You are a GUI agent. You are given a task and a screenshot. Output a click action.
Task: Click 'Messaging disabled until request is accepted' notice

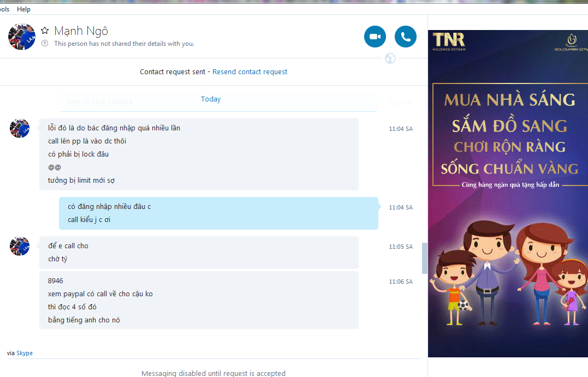[x=213, y=373]
